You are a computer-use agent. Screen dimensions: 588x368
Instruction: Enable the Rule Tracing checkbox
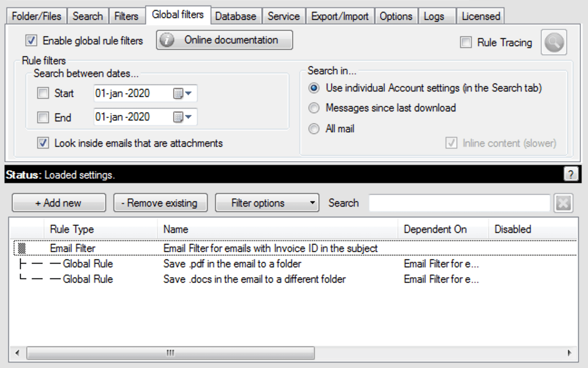coord(465,43)
